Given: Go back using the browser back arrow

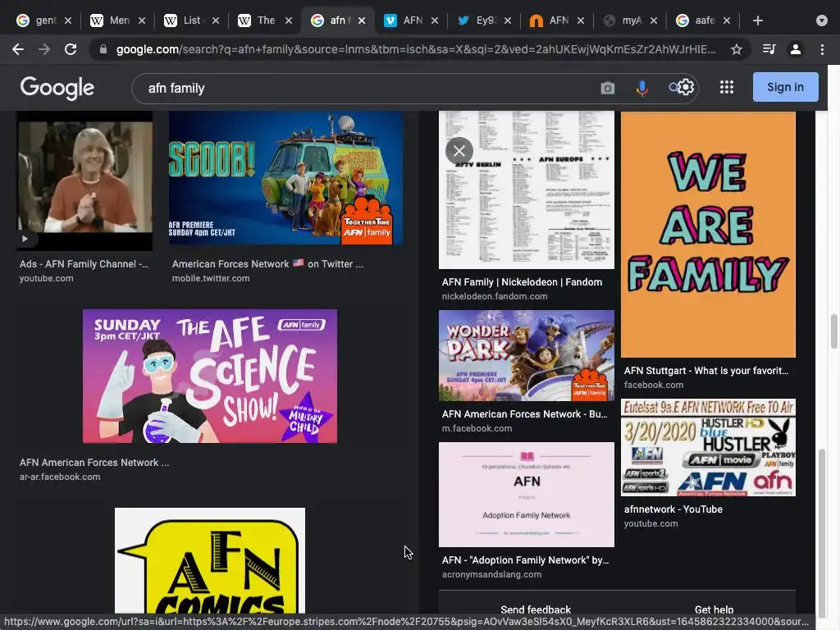Looking at the screenshot, I should pyautogui.click(x=18, y=49).
